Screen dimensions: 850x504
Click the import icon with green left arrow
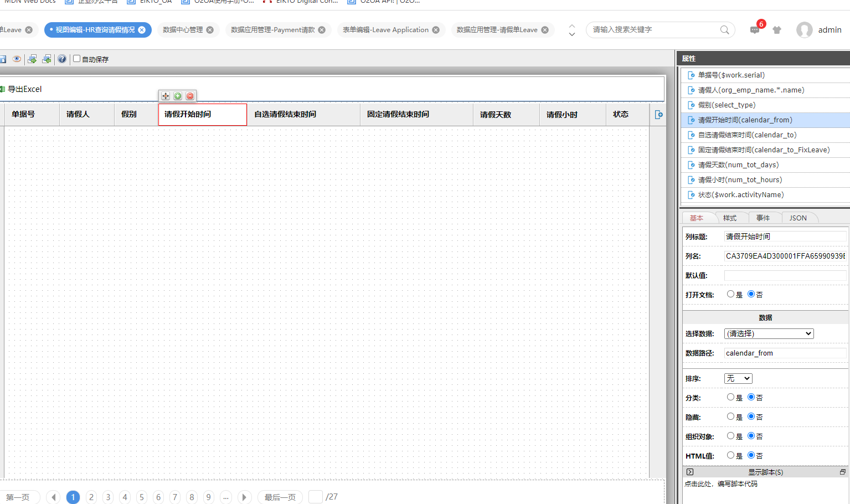pyautogui.click(x=47, y=59)
